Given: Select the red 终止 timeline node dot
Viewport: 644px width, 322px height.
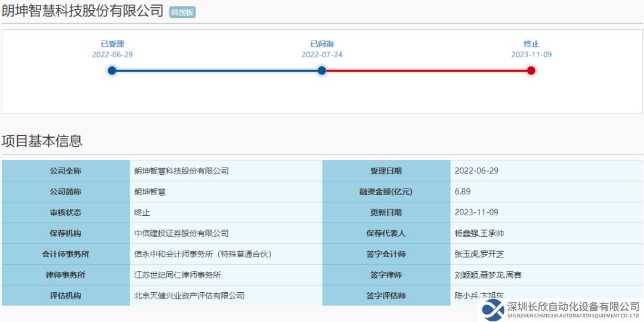Looking at the screenshot, I should 531,70.
